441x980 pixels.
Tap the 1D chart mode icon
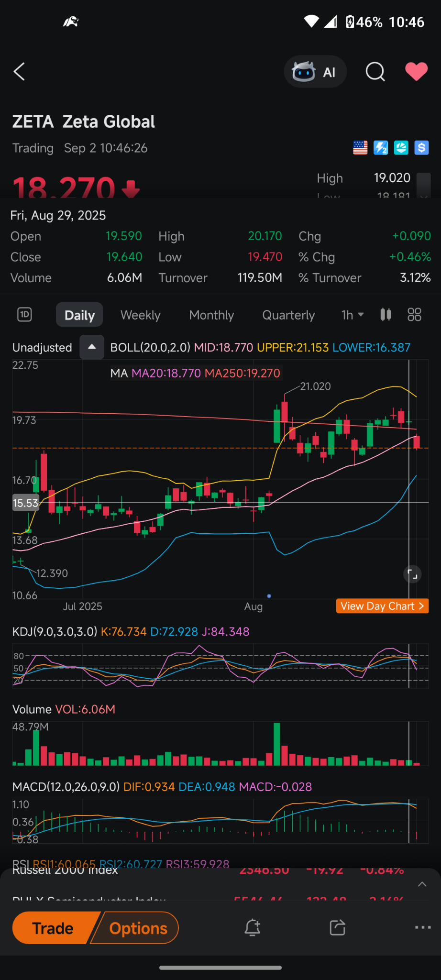click(24, 315)
